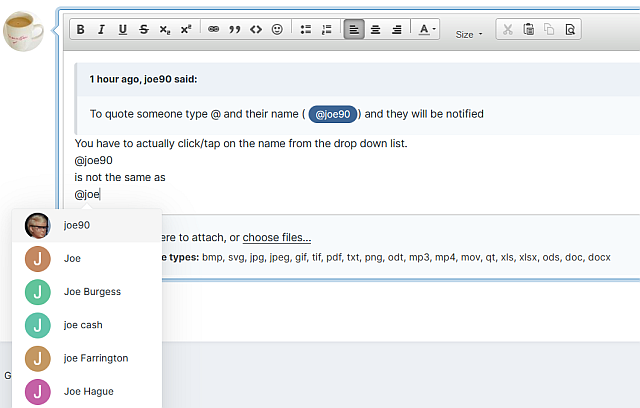Click the @joe90 mention tag in quote
Screen dimensions: 640x408
(333, 114)
